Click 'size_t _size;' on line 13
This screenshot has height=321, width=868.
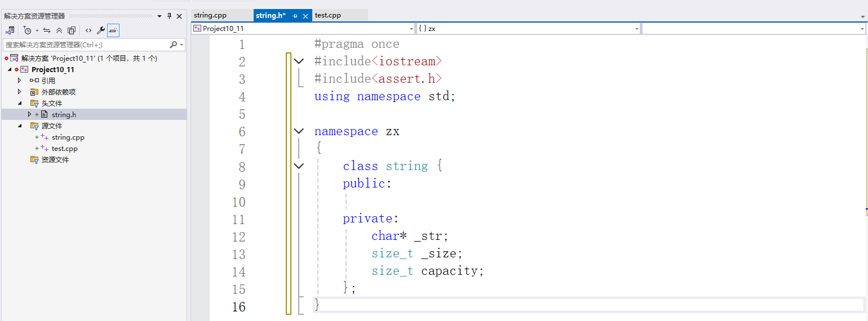417,254
